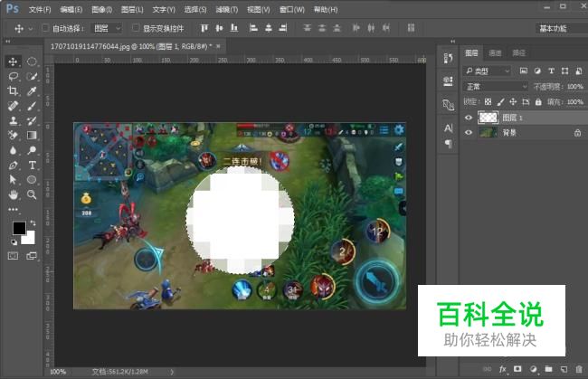Toggle Quick Mask mode
Viewport: 588px width, 379px height.
pos(13,256)
